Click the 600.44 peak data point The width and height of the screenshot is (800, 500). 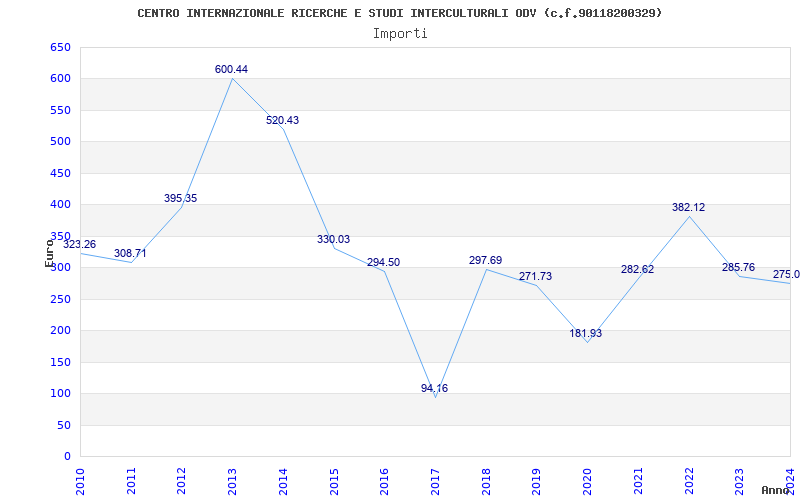[231, 69]
